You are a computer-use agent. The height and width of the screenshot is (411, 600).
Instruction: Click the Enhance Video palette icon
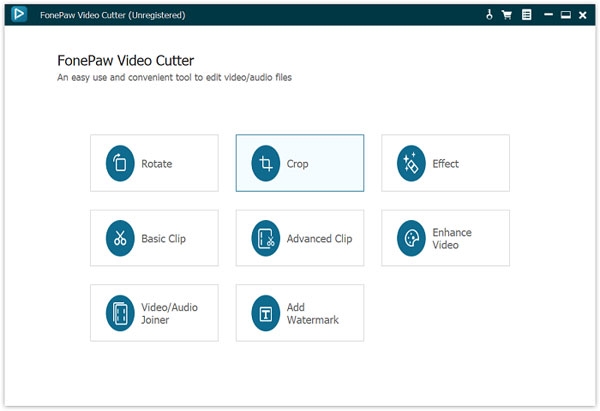[x=411, y=238]
